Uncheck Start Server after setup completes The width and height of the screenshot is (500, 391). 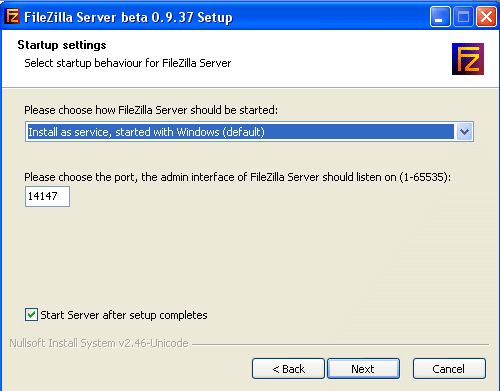pyautogui.click(x=31, y=315)
